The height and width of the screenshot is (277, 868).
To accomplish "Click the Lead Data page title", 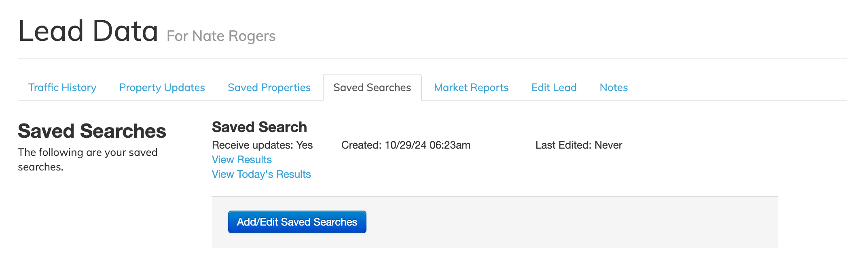I will pos(88,31).
